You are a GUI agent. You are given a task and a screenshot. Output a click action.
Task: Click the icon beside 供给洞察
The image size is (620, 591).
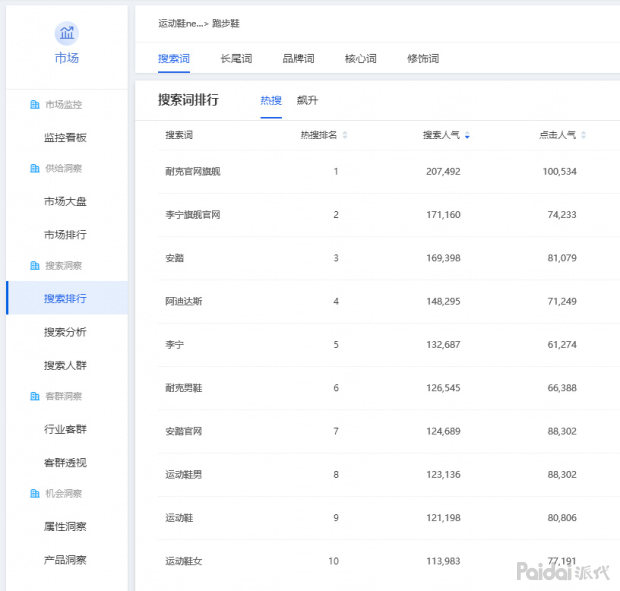(35, 168)
